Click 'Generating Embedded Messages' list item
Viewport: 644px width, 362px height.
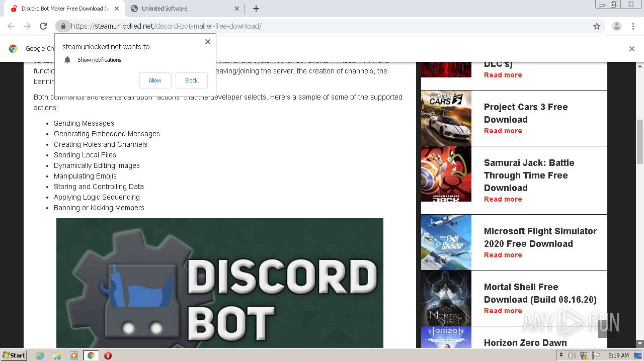[x=107, y=134]
